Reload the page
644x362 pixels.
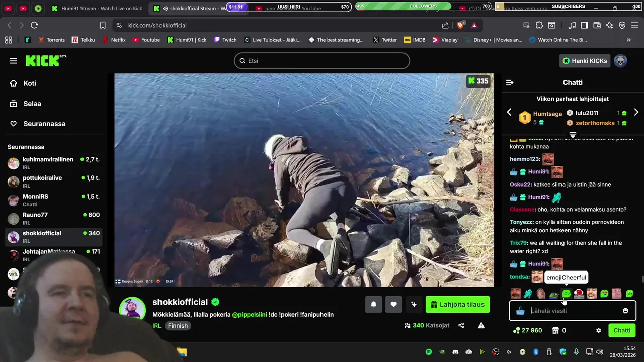34,25
